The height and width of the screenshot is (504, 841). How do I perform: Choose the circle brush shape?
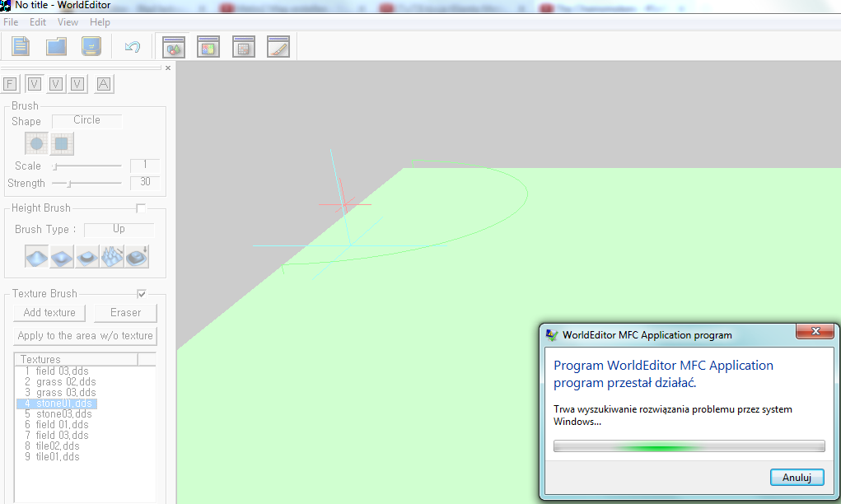pos(36,143)
